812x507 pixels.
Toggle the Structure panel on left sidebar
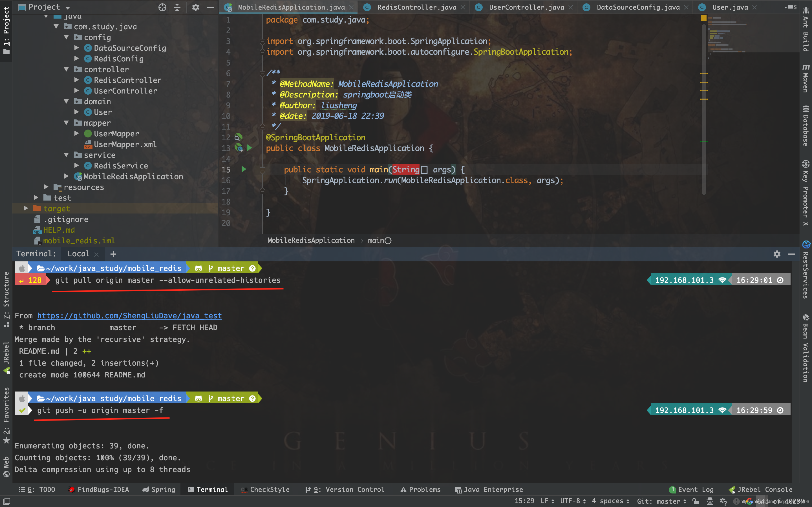tap(6, 297)
